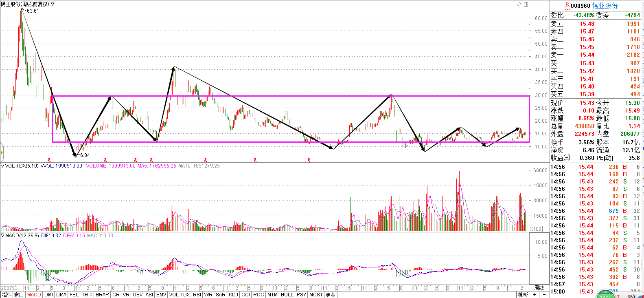The image size is (644, 298).
Task: Open the 指标 indicator tab
Action: (x=7, y=295)
